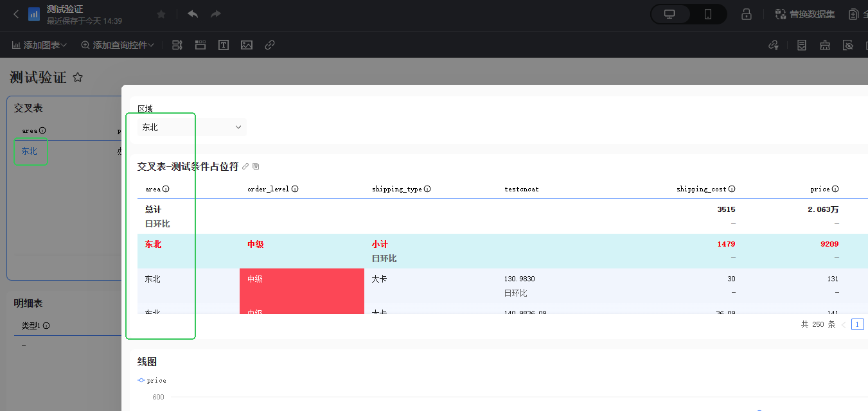The height and width of the screenshot is (411, 868).
Task: Toggle the hidden-eye icon in the toolbar
Action: 848,45
